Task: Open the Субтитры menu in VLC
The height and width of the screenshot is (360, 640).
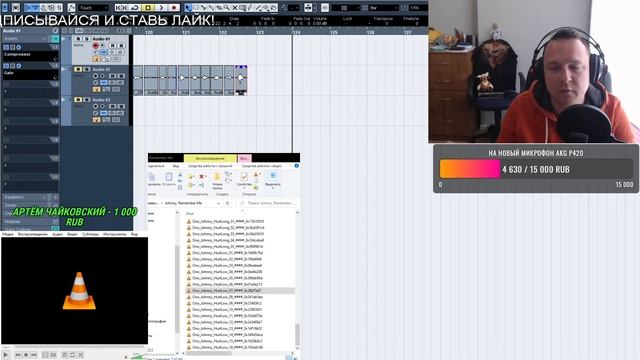Action: [x=90, y=234]
